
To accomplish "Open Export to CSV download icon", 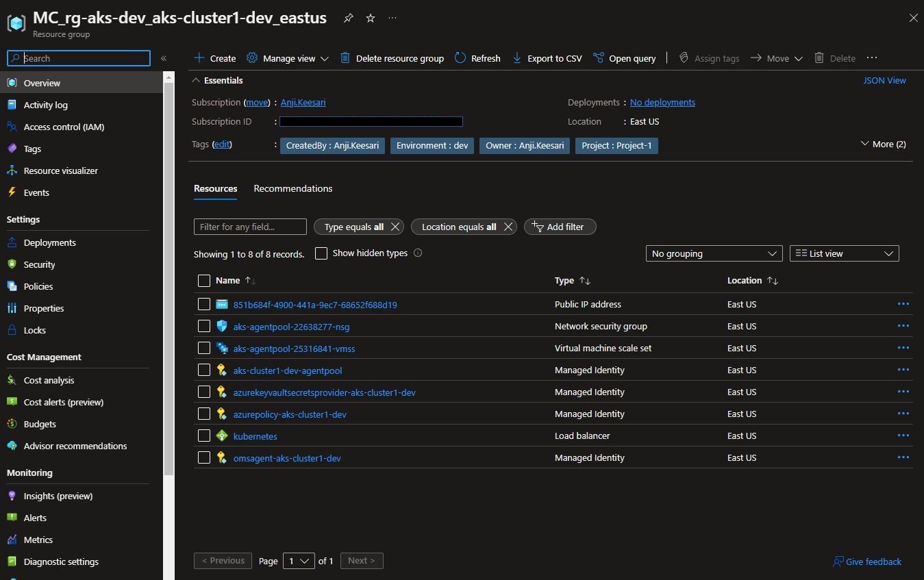I will pyautogui.click(x=517, y=58).
